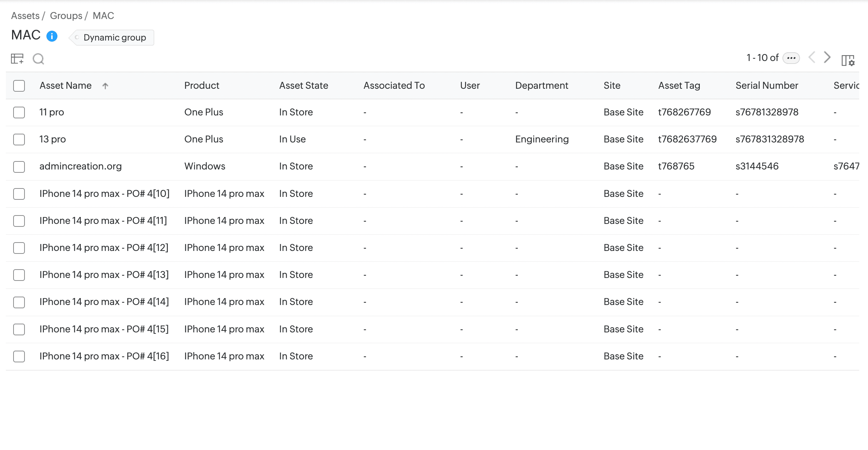Navigate to Assets breadcrumb
The height and width of the screenshot is (450, 868).
tap(25, 16)
